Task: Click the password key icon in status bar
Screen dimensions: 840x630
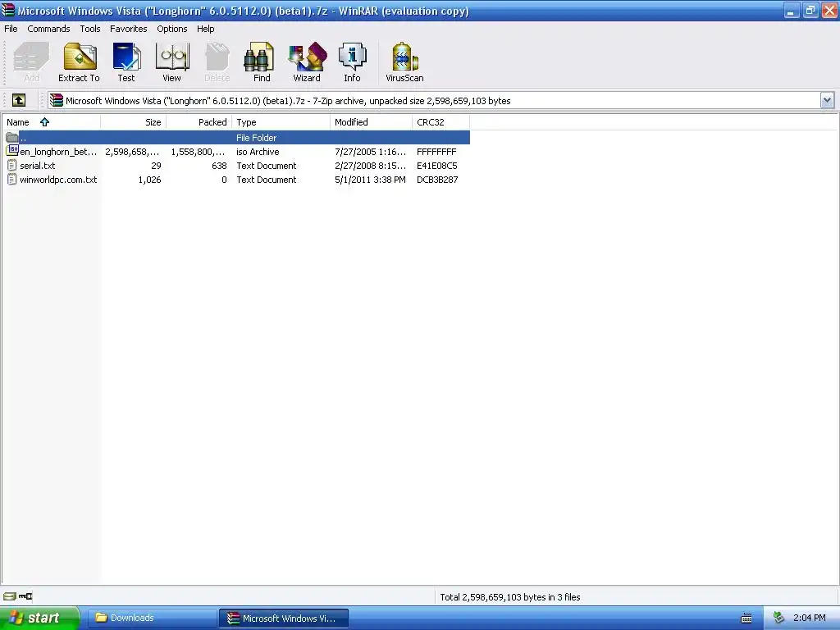Action: click(25, 596)
